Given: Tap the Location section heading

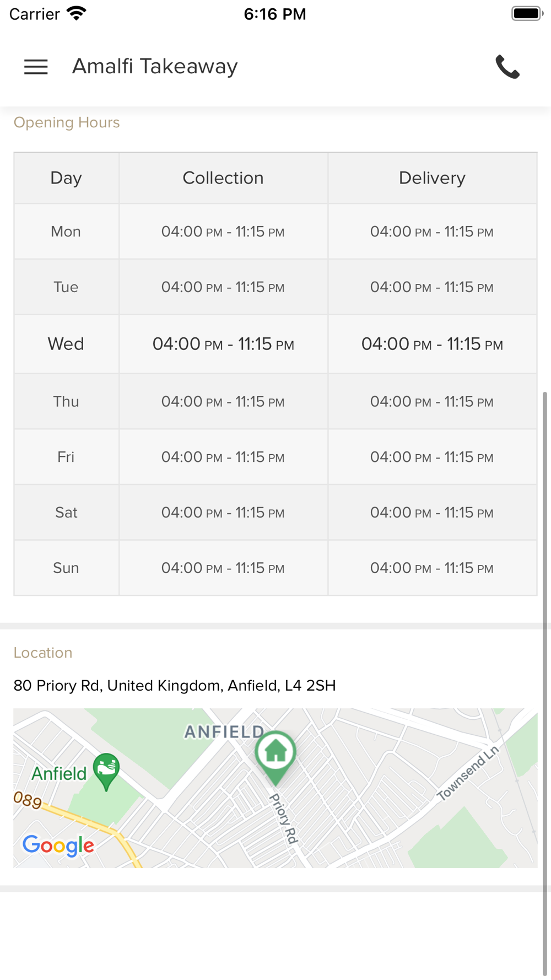Looking at the screenshot, I should (43, 653).
